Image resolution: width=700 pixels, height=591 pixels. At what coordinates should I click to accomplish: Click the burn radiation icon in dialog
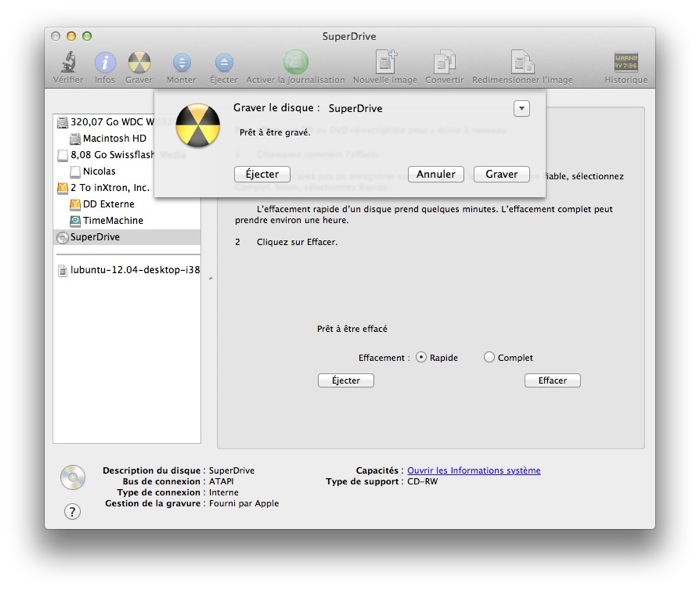coord(198,125)
